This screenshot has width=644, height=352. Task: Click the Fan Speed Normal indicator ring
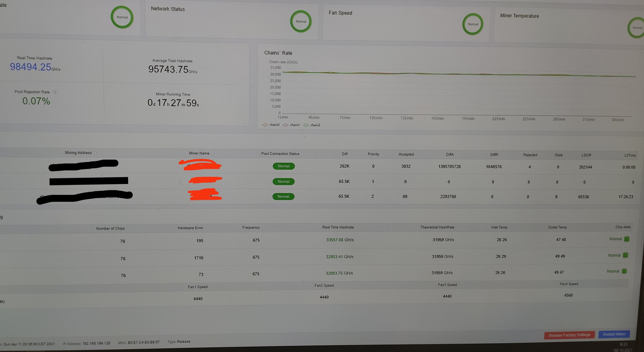click(x=473, y=24)
